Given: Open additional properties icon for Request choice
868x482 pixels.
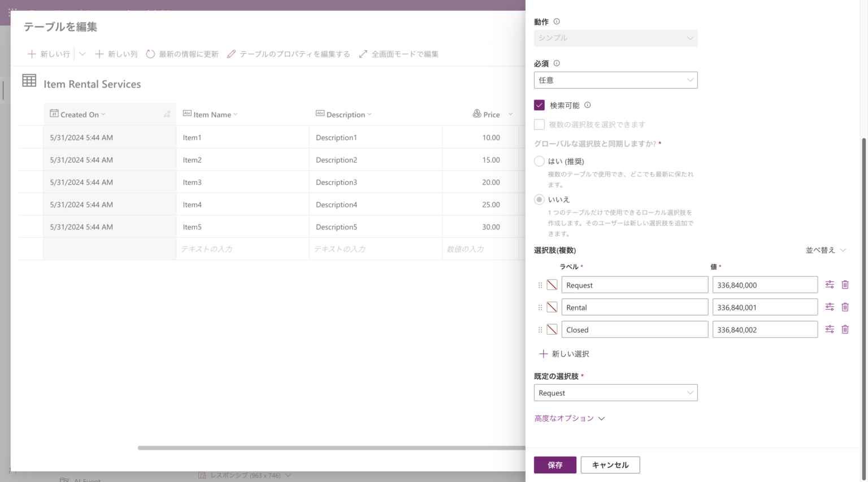Looking at the screenshot, I should (x=829, y=285).
